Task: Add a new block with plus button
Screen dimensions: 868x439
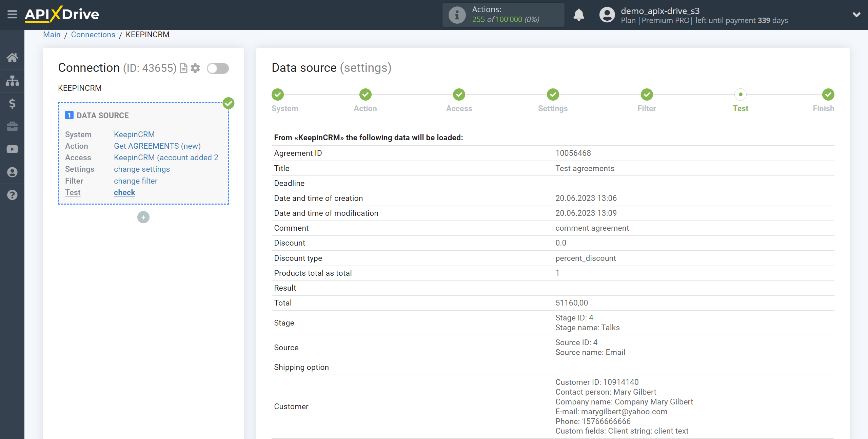Action: [143, 217]
